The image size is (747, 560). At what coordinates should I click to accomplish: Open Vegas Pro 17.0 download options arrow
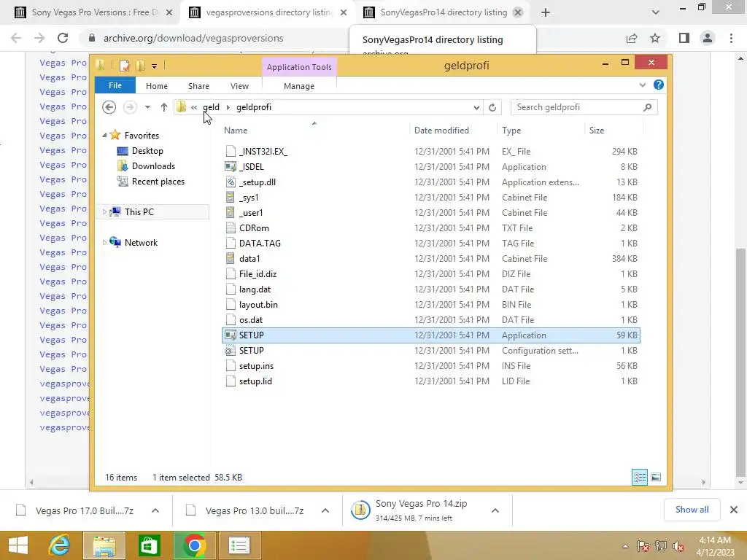click(x=155, y=510)
